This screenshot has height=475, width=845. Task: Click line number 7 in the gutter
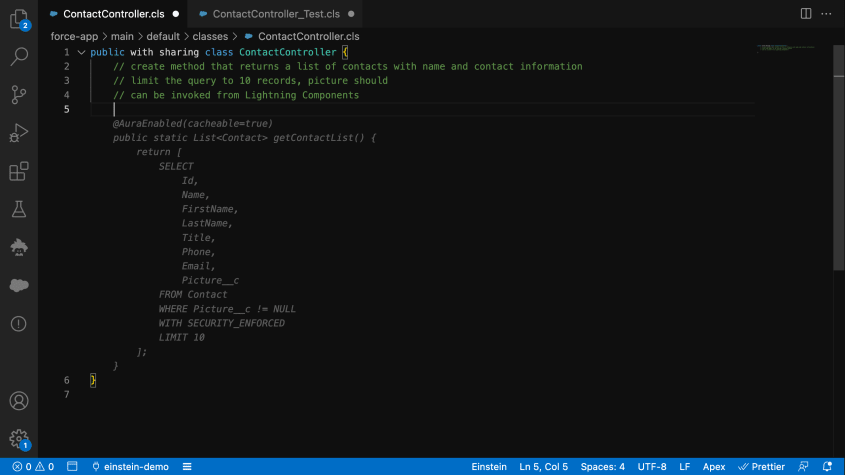66,395
